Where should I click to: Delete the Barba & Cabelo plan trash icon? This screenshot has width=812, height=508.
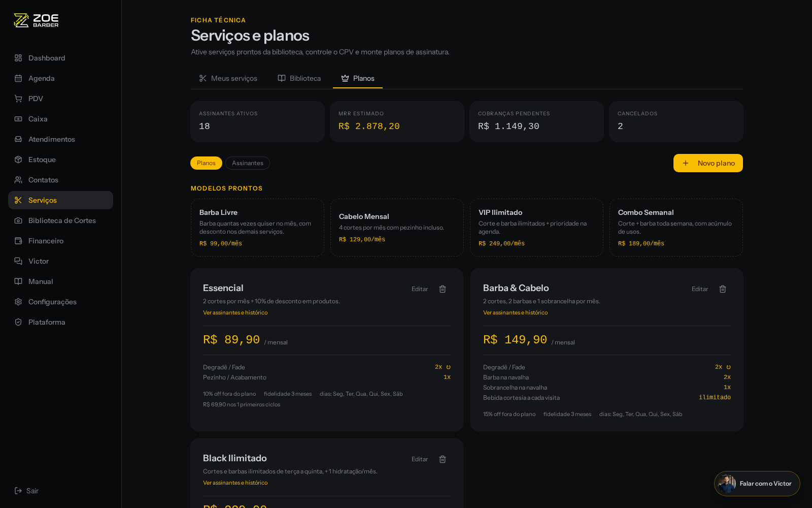(x=723, y=289)
